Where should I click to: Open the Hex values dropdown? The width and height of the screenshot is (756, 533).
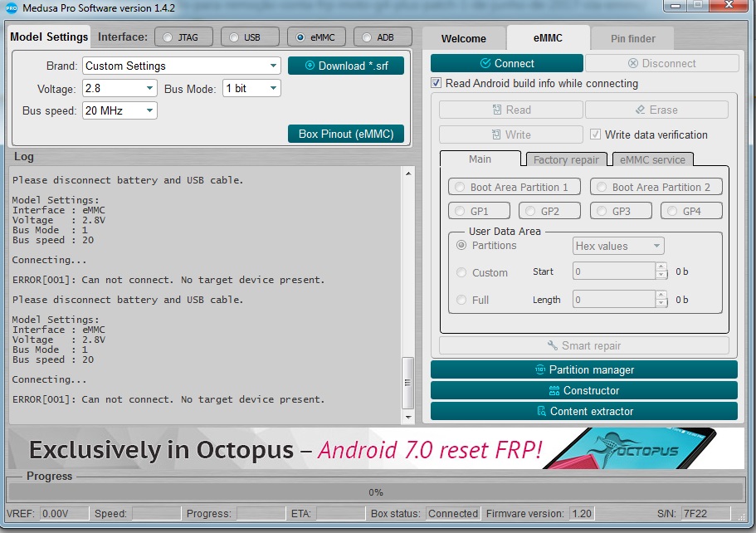(x=618, y=246)
